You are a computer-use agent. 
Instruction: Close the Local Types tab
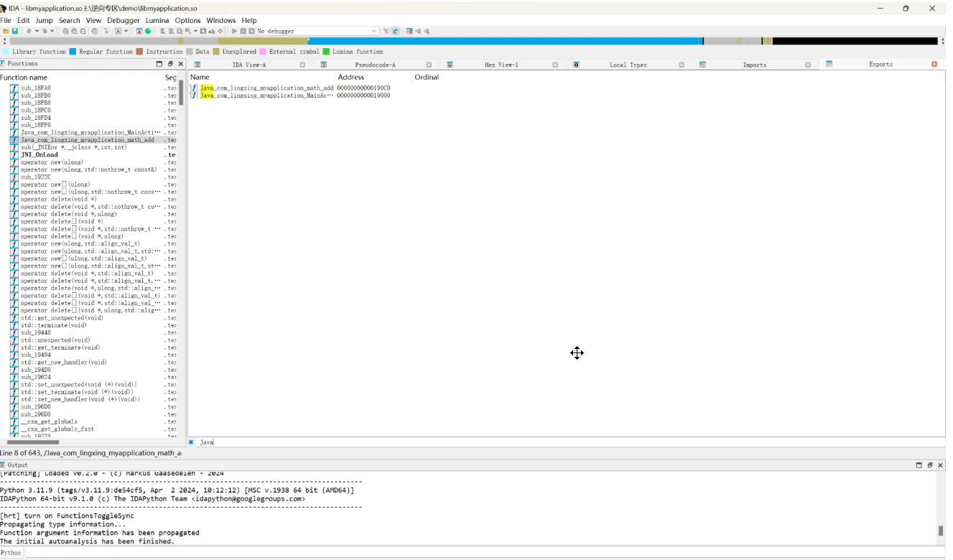682,65
